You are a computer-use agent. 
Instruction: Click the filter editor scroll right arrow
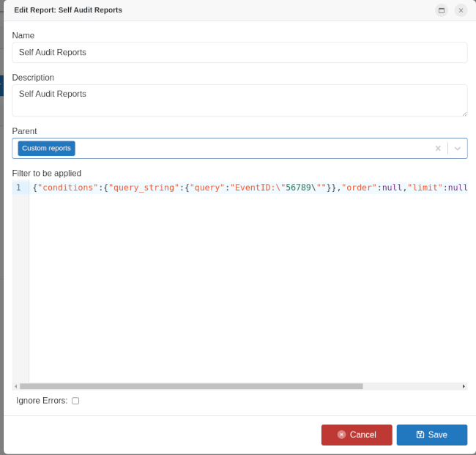click(464, 386)
